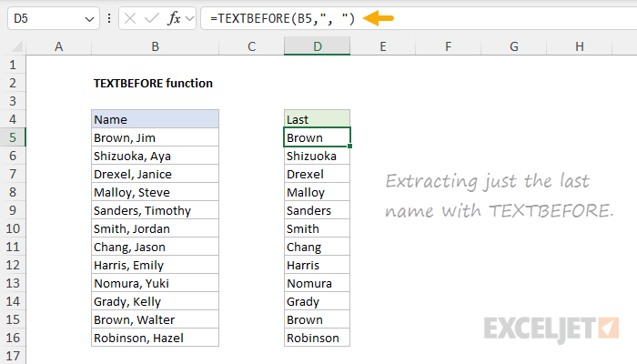637x364 pixels.
Task: Click the Select All corner triangle
Action: coord(17,47)
